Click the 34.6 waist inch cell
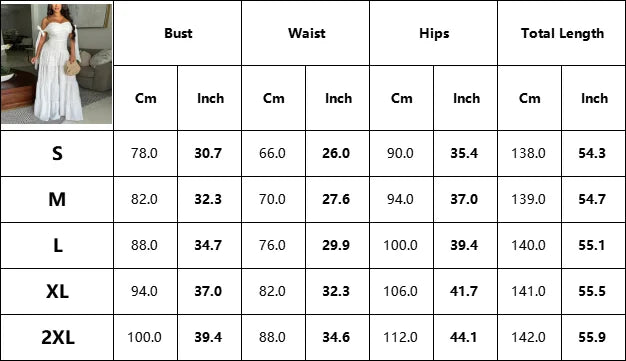The width and height of the screenshot is (626, 361). point(337,337)
